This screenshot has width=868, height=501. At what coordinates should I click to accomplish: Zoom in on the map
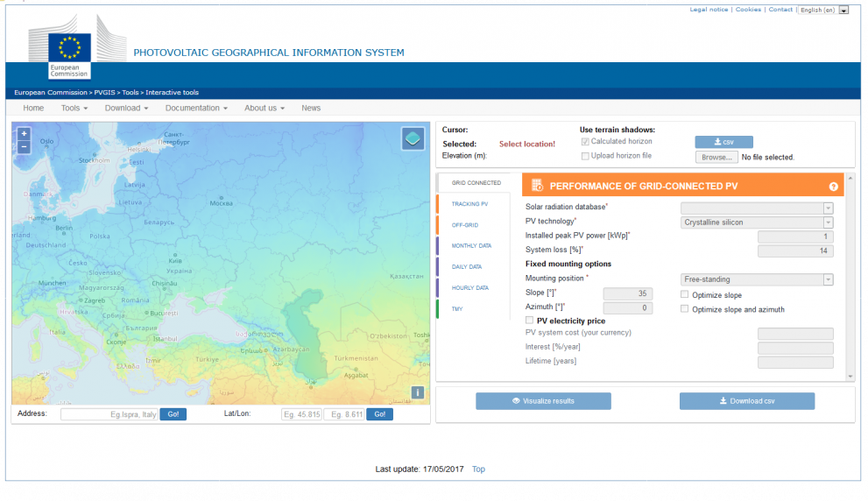point(24,134)
